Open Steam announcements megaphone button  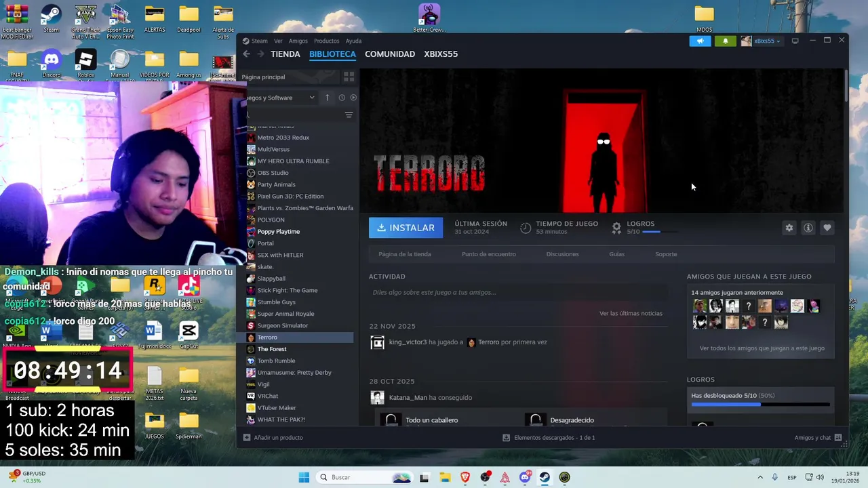pyautogui.click(x=700, y=41)
